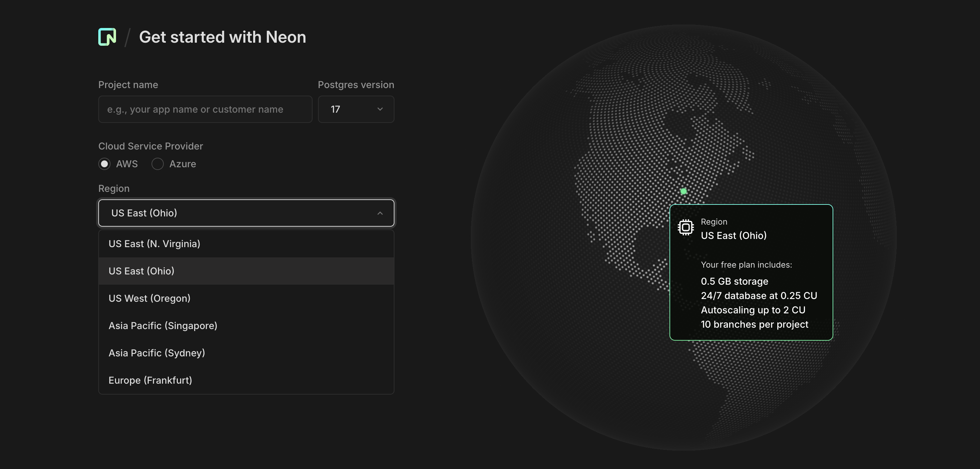Focus the Project name input field
The height and width of the screenshot is (469, 980).
pos(205,109)
